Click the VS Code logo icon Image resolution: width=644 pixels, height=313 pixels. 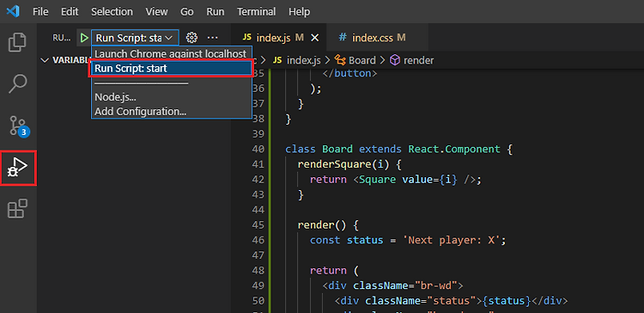tap(13, 11)
